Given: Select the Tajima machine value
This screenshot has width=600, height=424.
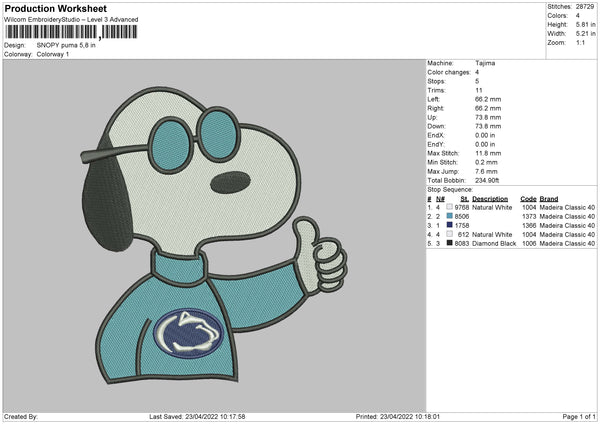Looking at the screenshot, I should pyautogui.click(x=485, y=63).
